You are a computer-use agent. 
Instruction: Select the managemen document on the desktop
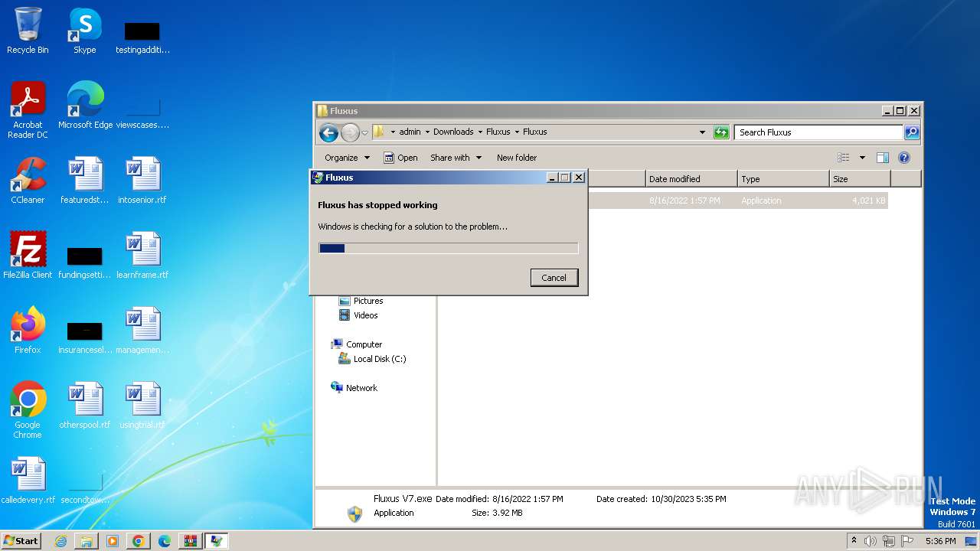pyautogui.click(x=142, y=331)
